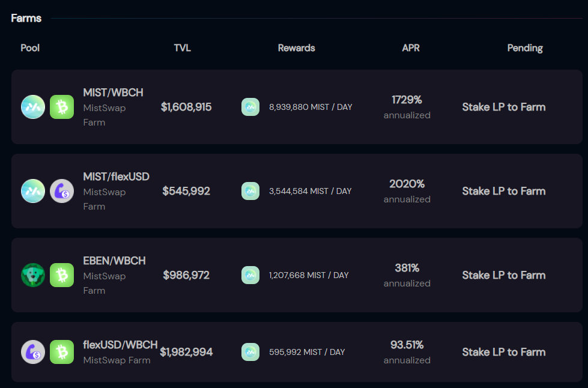This screenshot has height=388, width=588.
Task: Click the 381% APR value
Action: [407, 268]
